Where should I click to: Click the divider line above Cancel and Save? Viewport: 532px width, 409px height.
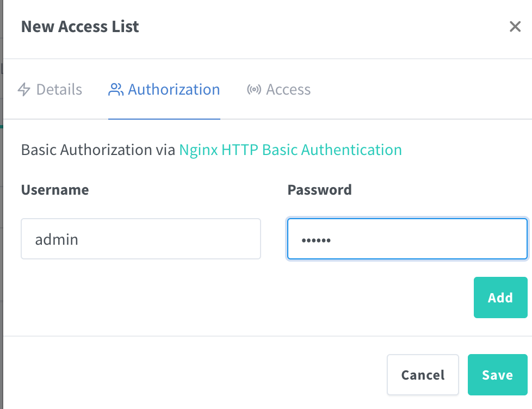[267, 336]
